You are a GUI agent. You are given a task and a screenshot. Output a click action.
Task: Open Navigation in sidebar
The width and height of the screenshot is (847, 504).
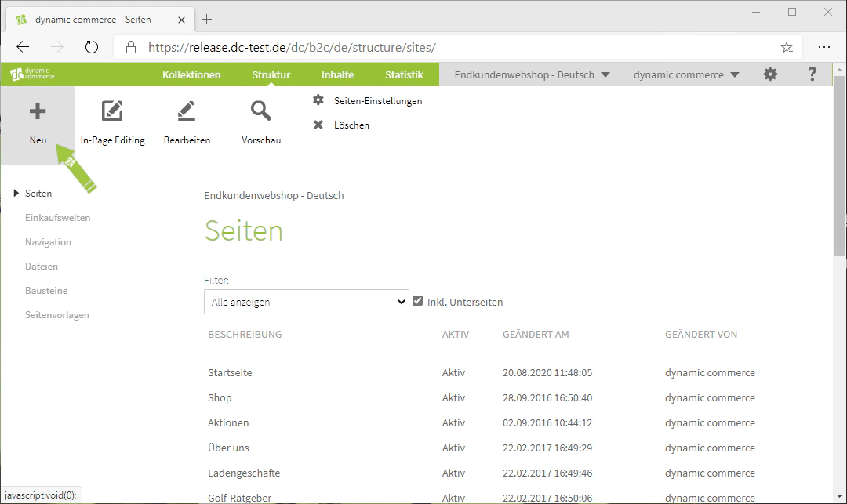pos(48,242)
